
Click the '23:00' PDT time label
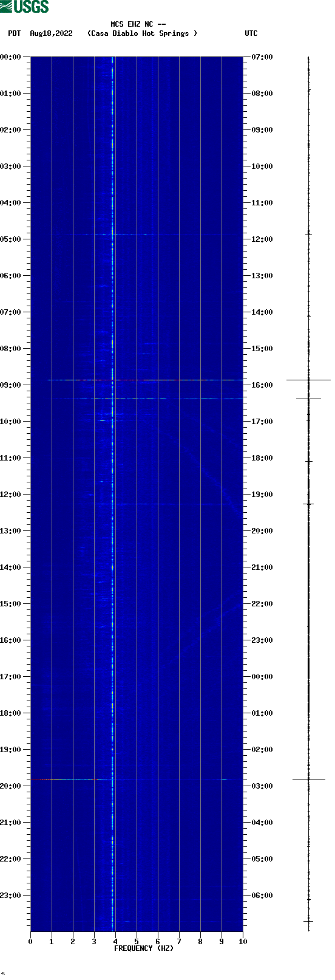point(11,896)
